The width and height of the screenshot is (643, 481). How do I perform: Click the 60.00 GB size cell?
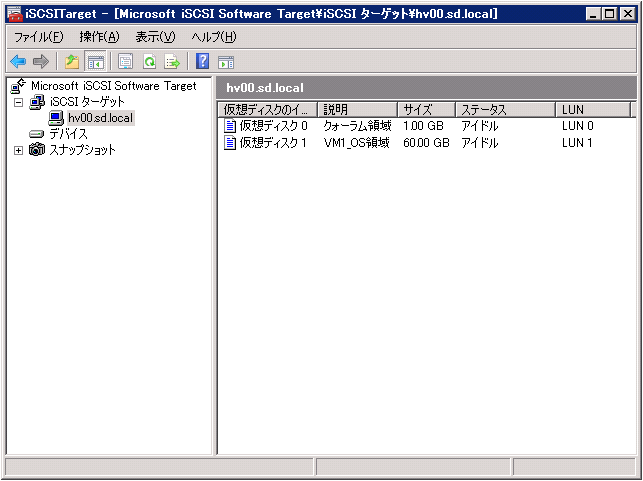click(426, 143)
